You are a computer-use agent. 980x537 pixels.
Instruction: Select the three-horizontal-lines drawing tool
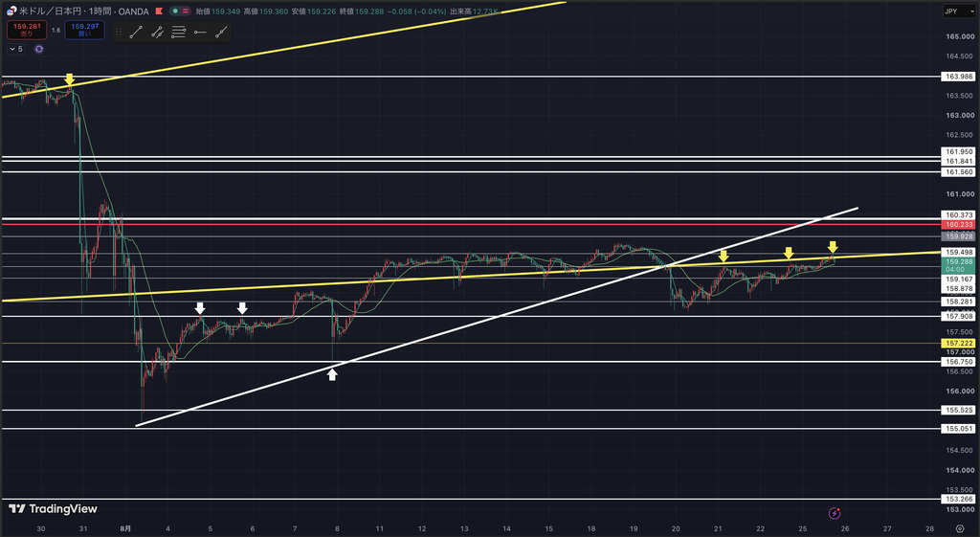click(178, 33)
